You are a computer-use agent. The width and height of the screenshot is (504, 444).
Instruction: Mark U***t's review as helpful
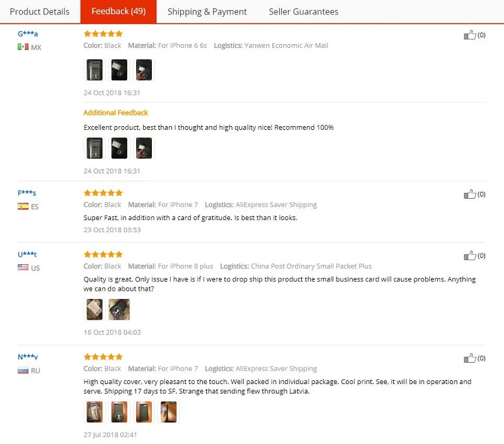[469, 255]
